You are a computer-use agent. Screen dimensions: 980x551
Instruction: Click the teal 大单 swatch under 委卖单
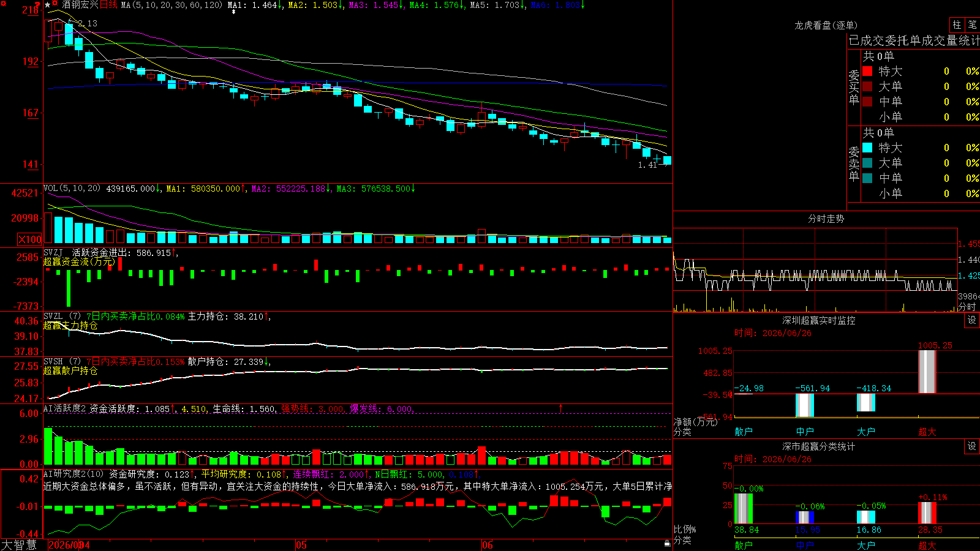point(867,163)
